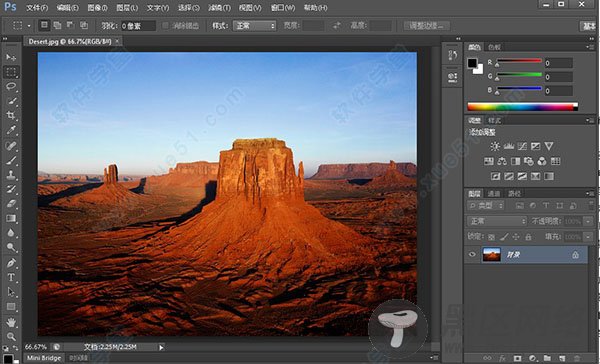The image size is (600, 364).
Task: Create a new group folder in Layers
Action: (x=547, y=358)
